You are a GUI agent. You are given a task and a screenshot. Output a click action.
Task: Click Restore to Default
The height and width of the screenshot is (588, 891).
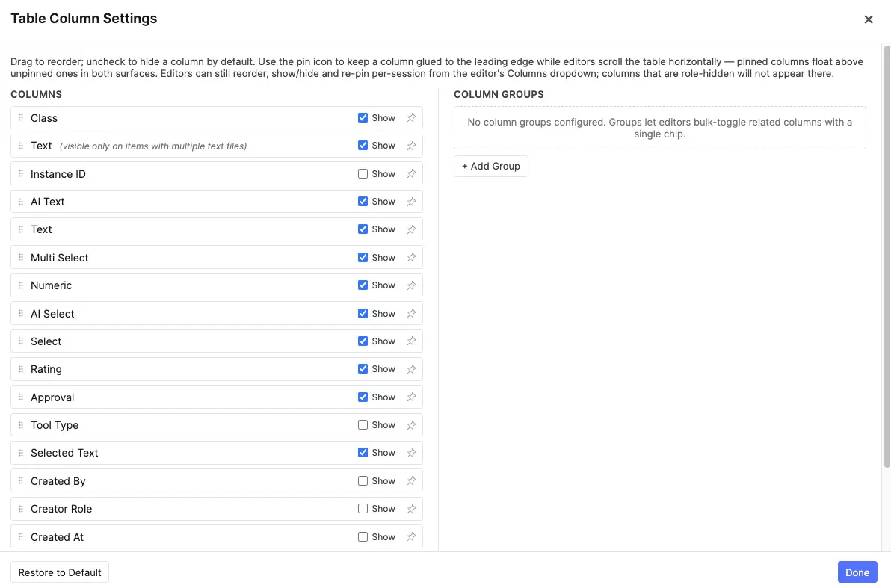60,572
